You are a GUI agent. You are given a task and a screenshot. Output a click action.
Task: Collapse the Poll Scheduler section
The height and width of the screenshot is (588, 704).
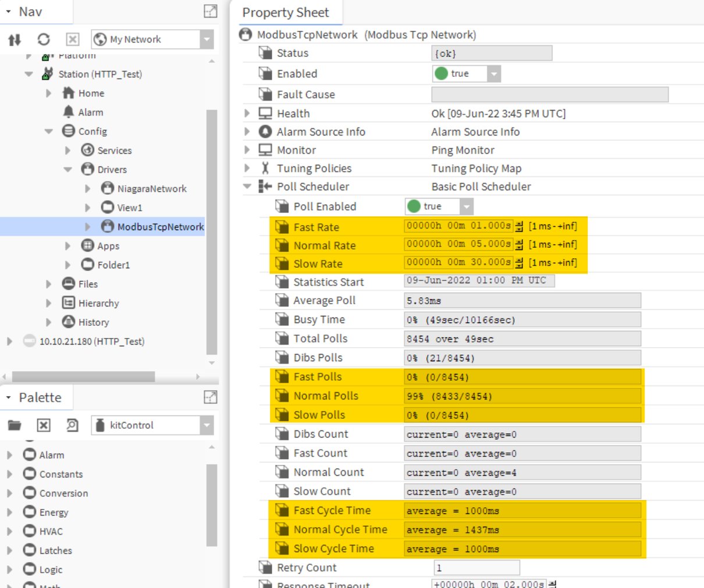(247, 187)
